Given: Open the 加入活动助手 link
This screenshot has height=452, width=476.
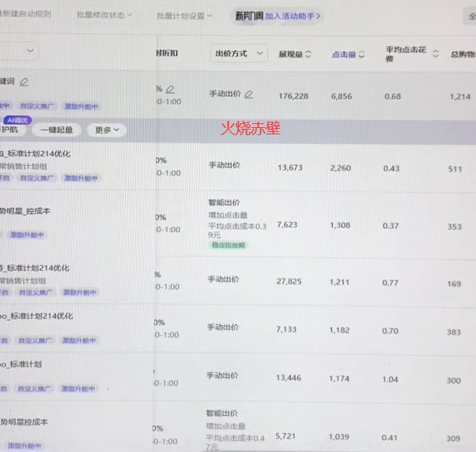Looking at the screenshot, I should [x=293, y=16].
